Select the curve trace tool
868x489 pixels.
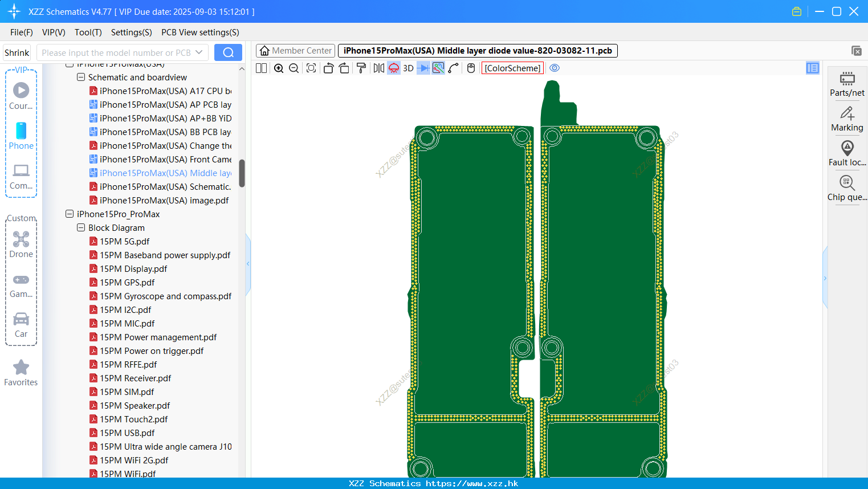click(x=454, y=68)
